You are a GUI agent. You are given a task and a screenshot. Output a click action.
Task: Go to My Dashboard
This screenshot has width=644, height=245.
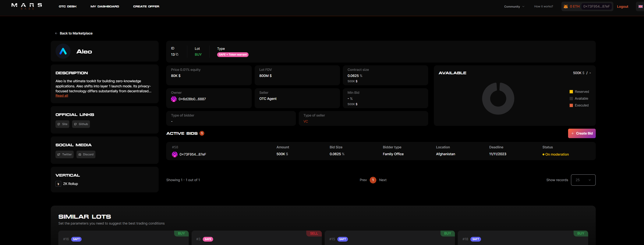(105, 6)
